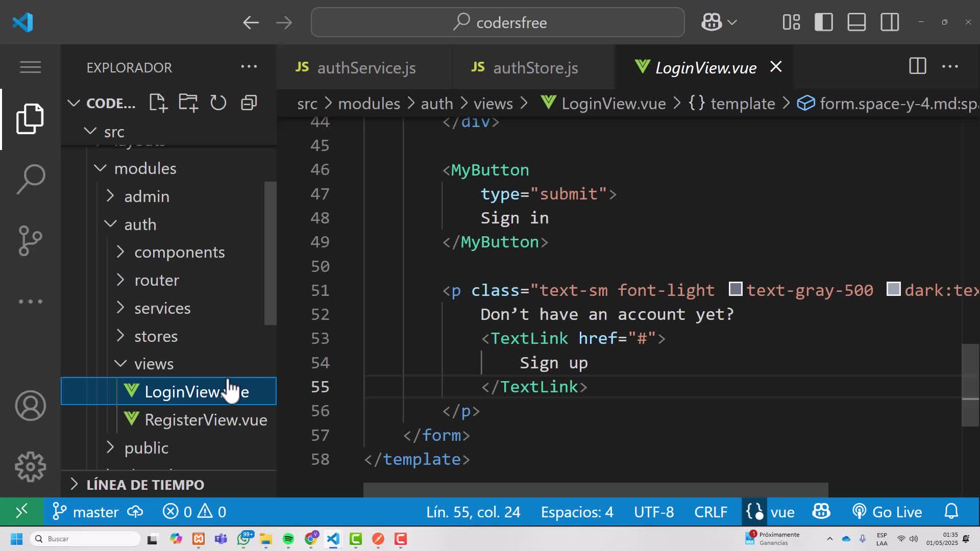The height and width of the screenshot is (551, 980).
Task: Open the Search view in activity bar
Action: tap(30, 179)
